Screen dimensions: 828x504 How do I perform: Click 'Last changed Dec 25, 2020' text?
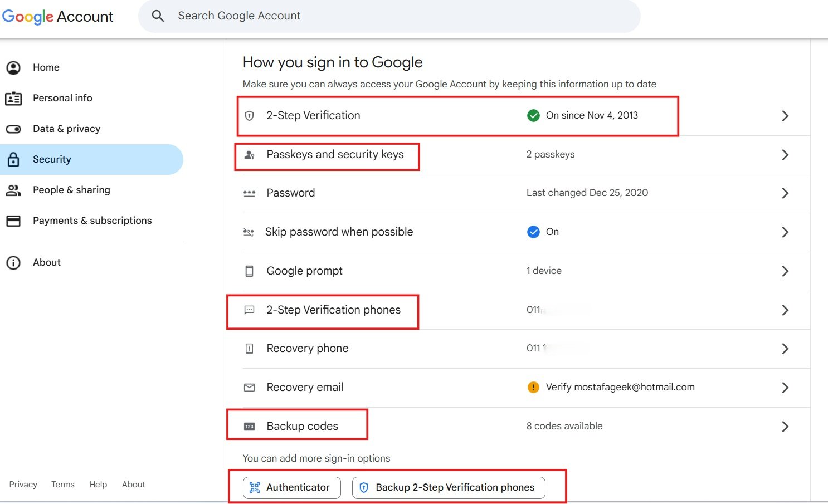point(587,193)
